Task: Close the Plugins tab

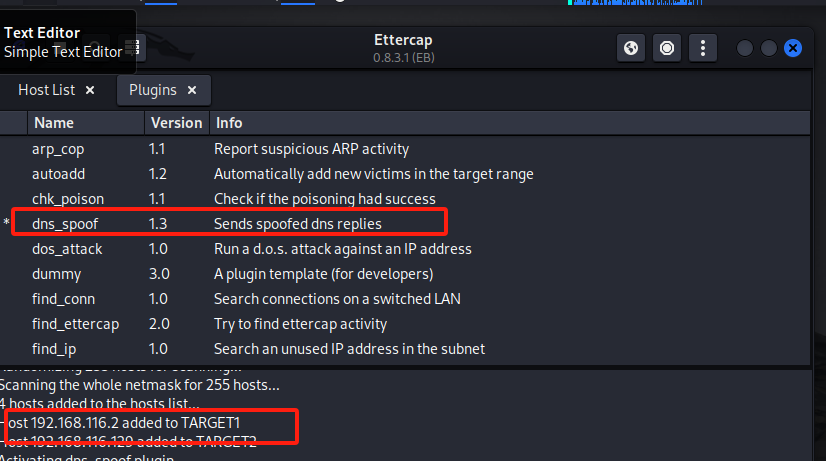Action: [192, 90]
